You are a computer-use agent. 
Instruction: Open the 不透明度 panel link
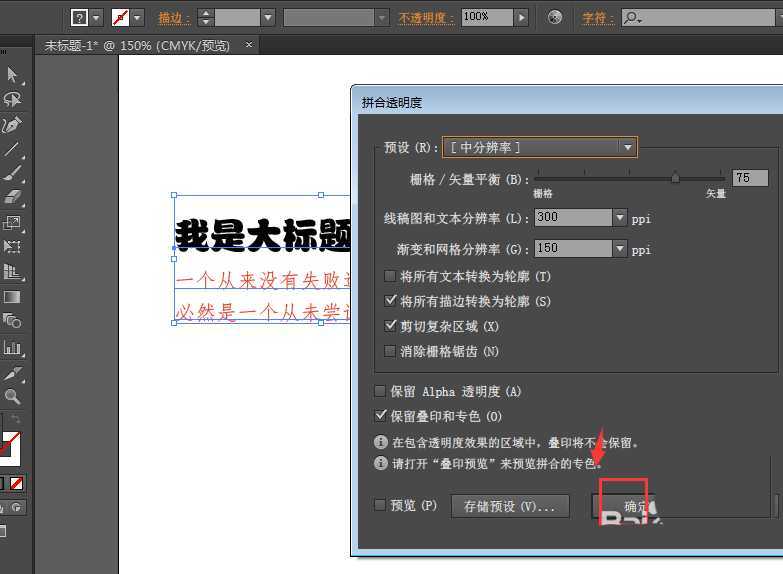[x=426, y=17]
